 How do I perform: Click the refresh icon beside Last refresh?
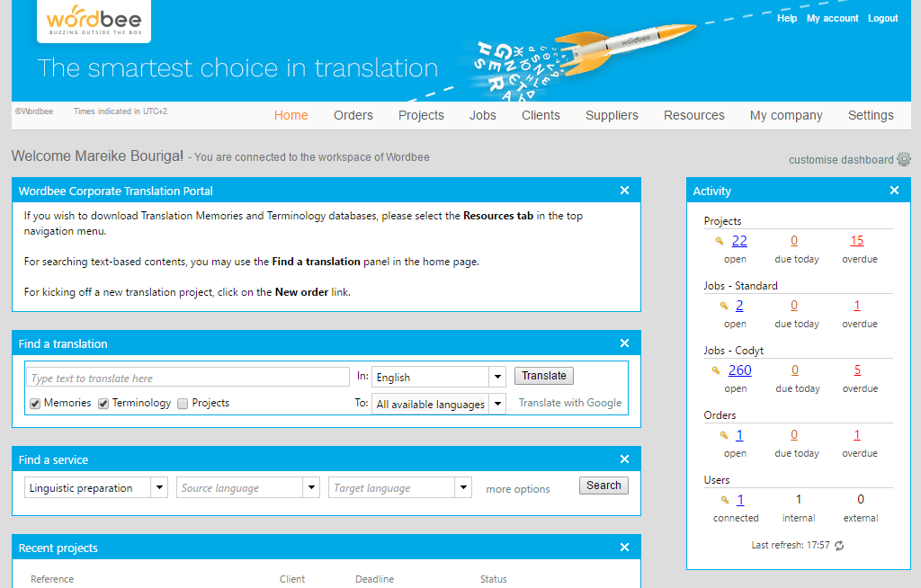click(839, 546)
